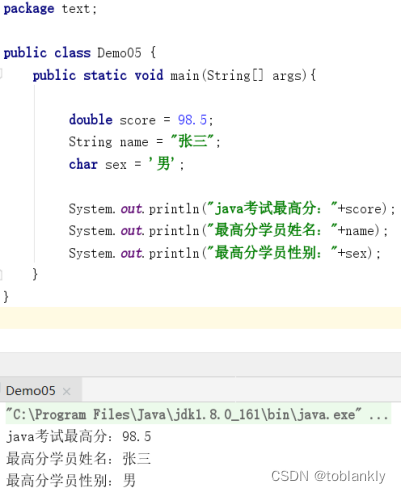
Task: Click the 'package text;' line
Action: (x=50, y=9)
